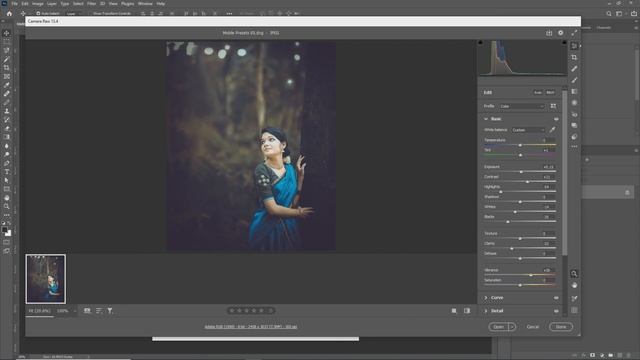The height and width of the screenshot is (360, 640).
Task: Open the White Balance dropdown
Action: [528, 130]
